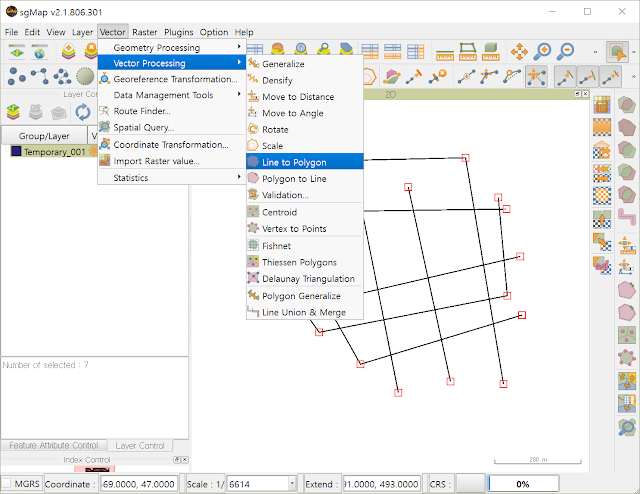Screen dimensions: 640x494
Task: Toggle the last line snap mode button
Action: coord(610,76)
